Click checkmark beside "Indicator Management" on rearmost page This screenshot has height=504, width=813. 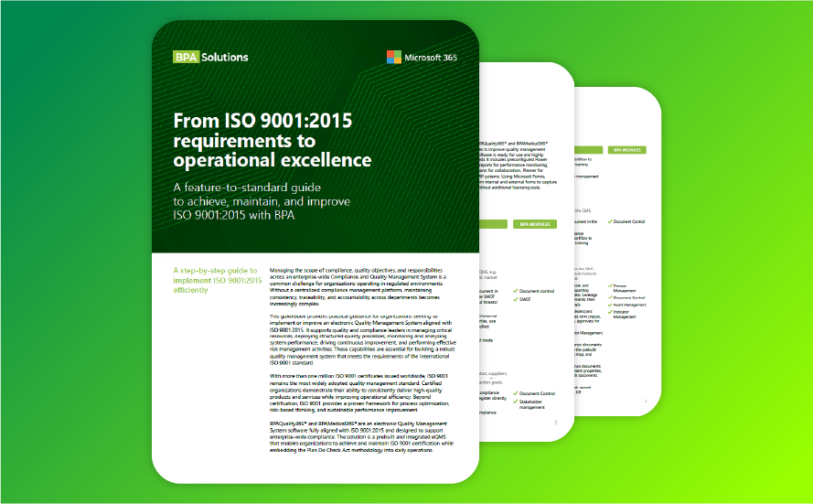click(x=610, y=312)
